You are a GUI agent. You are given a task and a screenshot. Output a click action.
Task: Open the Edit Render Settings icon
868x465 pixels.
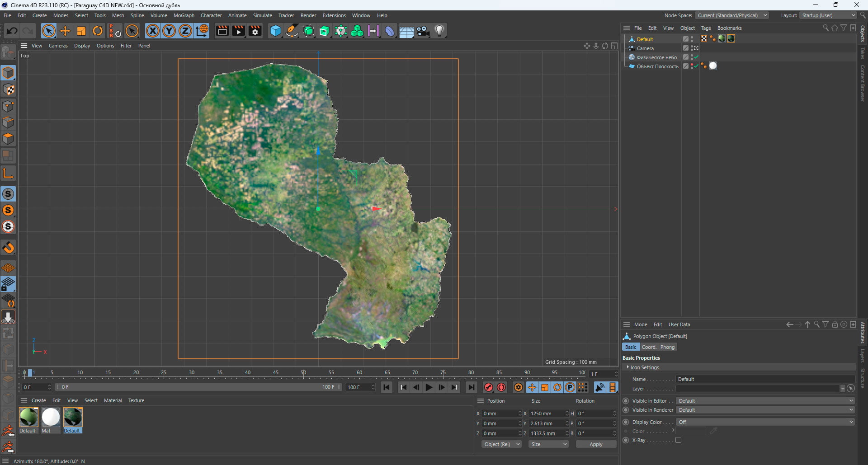pos(255,31)
